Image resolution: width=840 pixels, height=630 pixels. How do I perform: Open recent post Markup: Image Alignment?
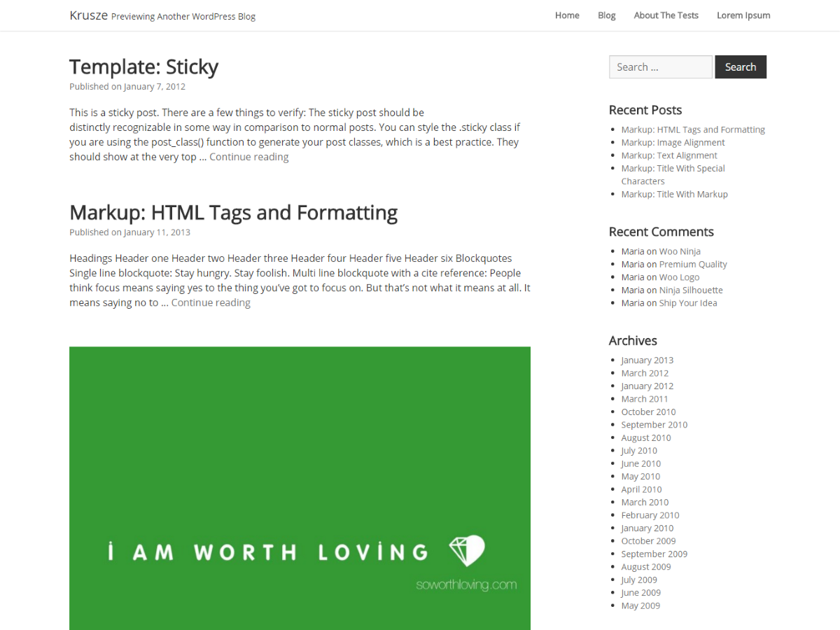[673, 143]
